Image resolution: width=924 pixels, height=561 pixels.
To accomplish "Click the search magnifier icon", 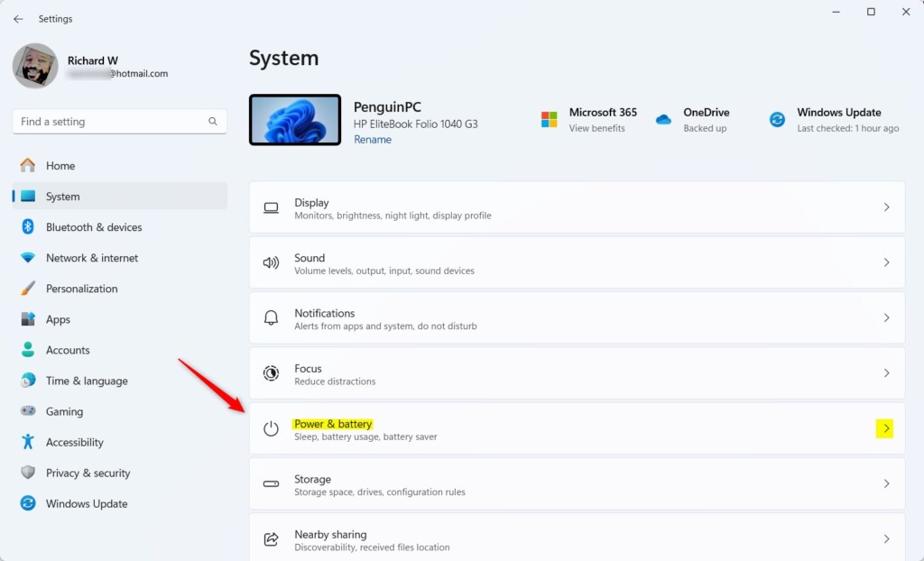I will (213, 122).
